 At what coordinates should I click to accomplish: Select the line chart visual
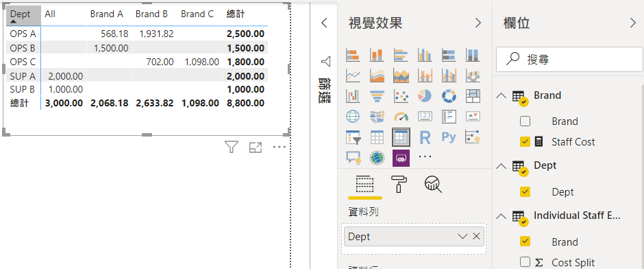[353, 75]
